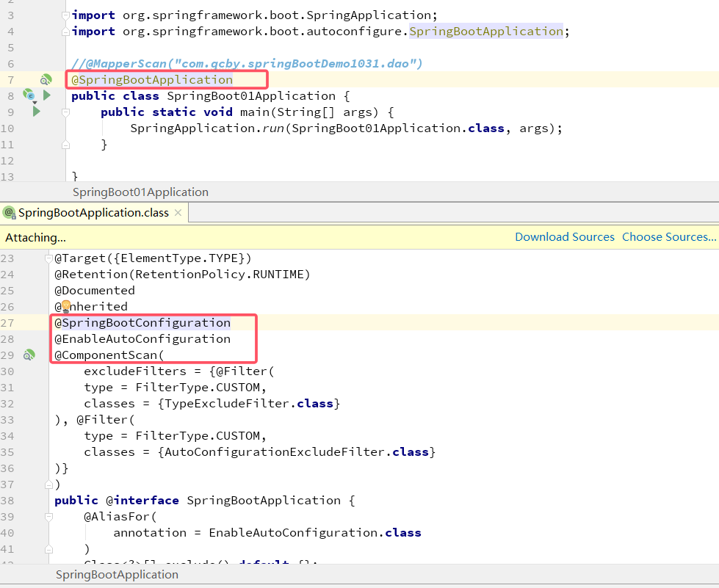Collapse main method fold on line 9

(x=65, y=112)
